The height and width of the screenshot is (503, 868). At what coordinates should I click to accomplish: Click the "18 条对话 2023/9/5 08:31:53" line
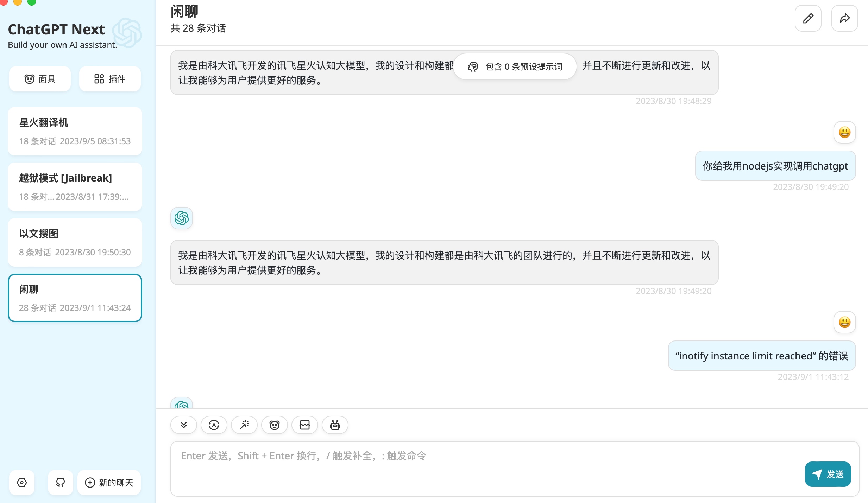75,141
